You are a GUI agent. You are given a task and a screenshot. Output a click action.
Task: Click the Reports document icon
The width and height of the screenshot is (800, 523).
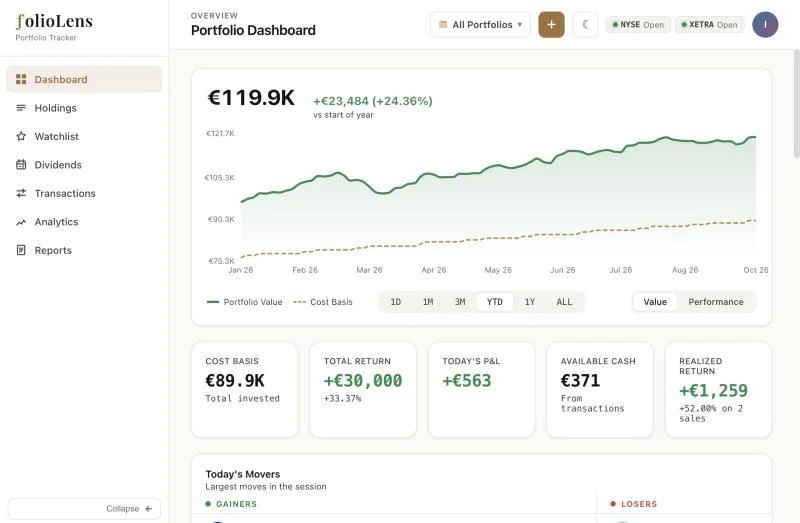[x=21, y=250]
